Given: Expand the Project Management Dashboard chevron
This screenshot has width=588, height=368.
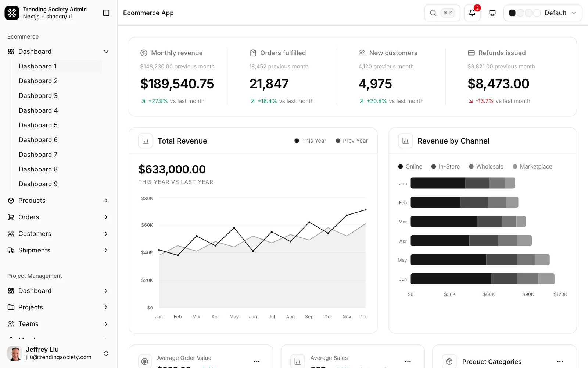Looking at the screenshot, I should pyautogui.click(x=106, y=291).
